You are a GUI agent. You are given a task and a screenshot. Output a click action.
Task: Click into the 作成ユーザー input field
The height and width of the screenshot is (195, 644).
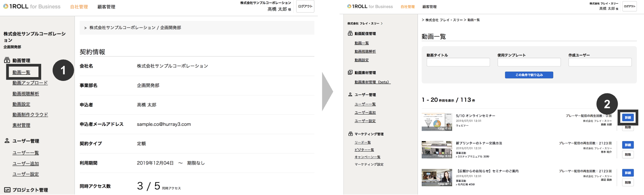(x=600, y=62)
